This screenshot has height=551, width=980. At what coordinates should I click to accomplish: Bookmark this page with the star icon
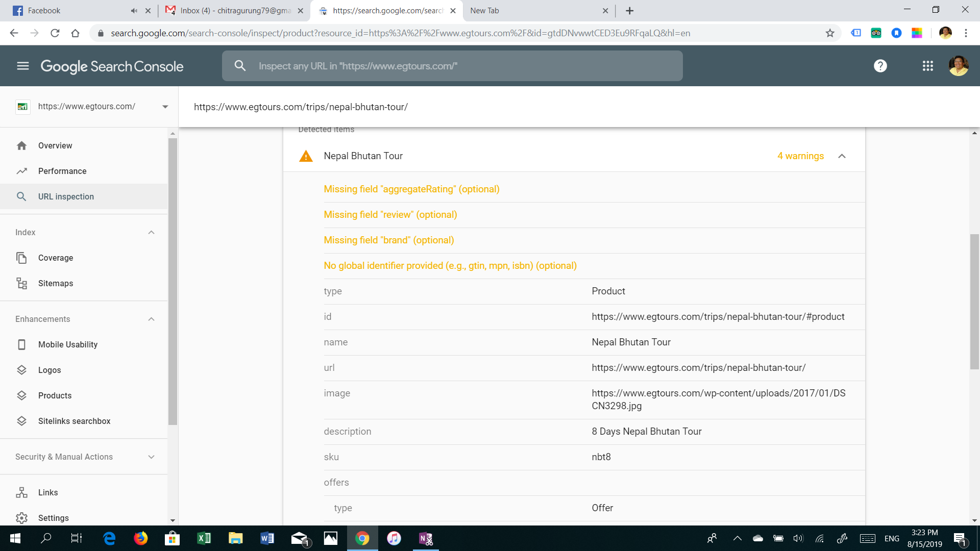[x=830, y=33]
